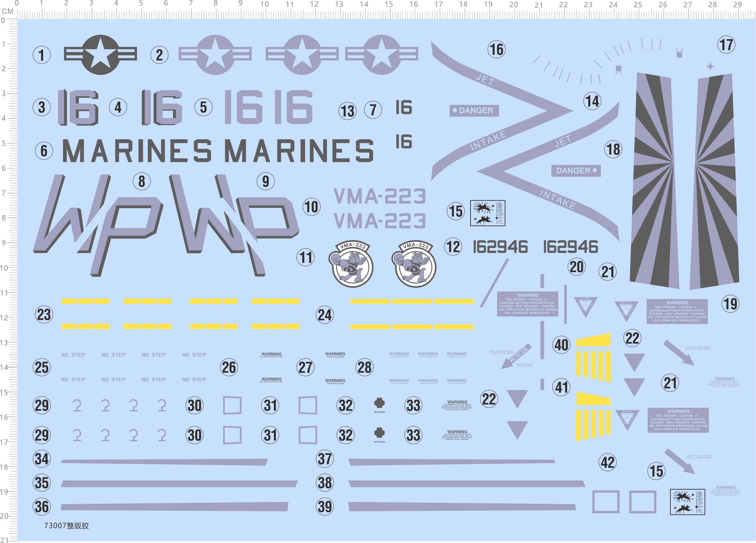Click the small dark 16 beside number 7

[404, 107]
